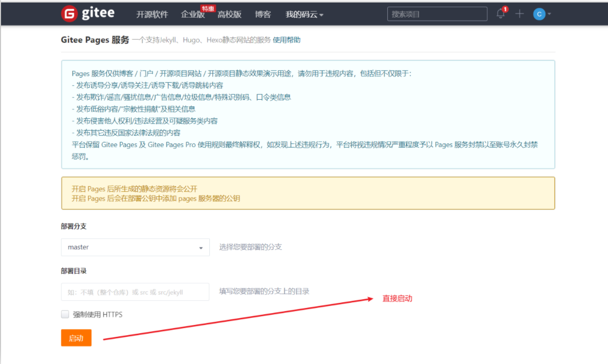Click the 部署目录 directory input field
Viewport: 608px width, 364px height.
(135, 292)
